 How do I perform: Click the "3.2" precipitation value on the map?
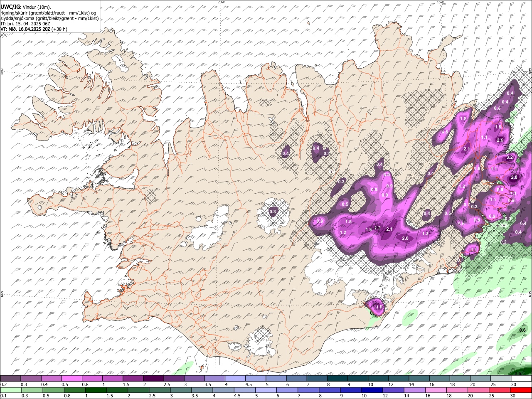tap(510, 158)
